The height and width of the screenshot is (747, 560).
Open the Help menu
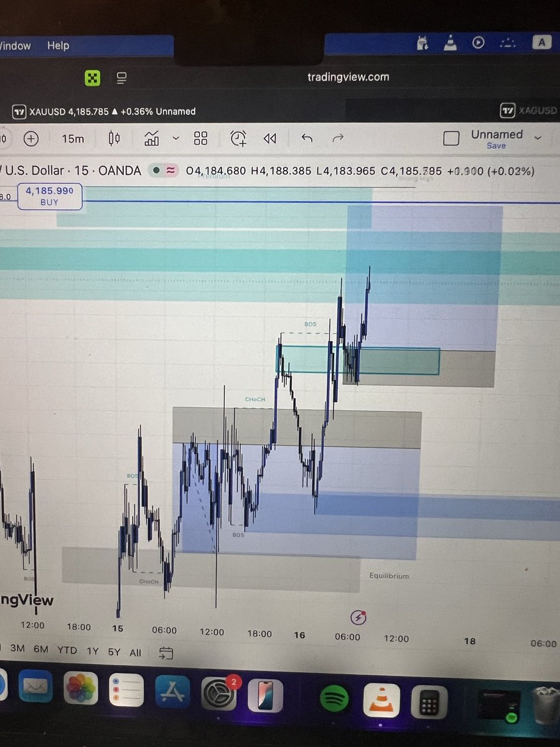58,45
